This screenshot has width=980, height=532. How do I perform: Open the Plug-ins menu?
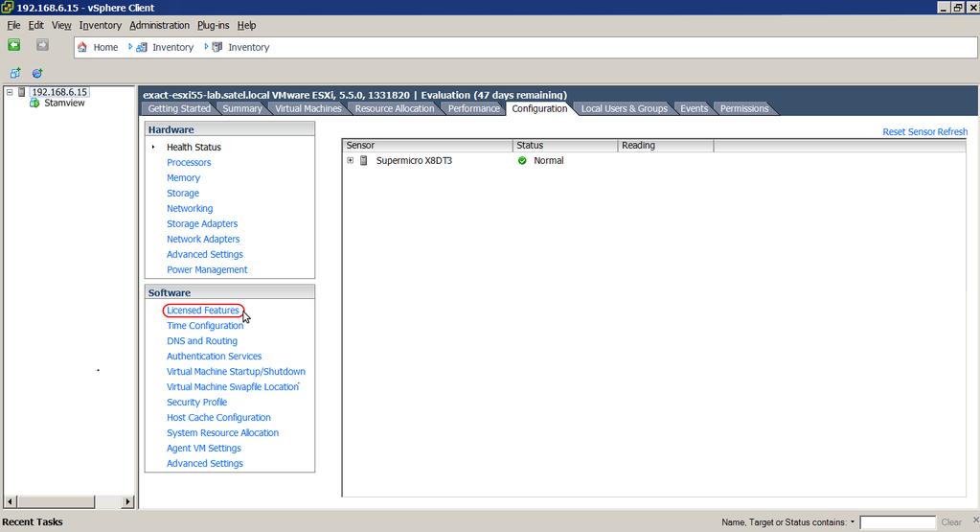213,25
